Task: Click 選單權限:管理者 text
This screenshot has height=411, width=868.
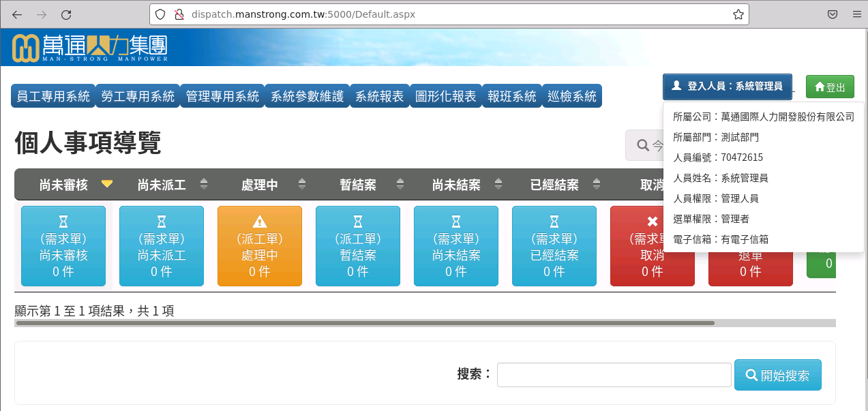Action: (711, 219)
